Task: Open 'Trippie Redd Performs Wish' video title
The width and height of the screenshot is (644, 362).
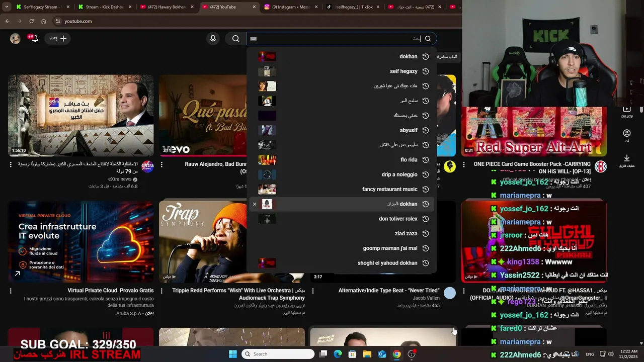Action: (238, 294)
